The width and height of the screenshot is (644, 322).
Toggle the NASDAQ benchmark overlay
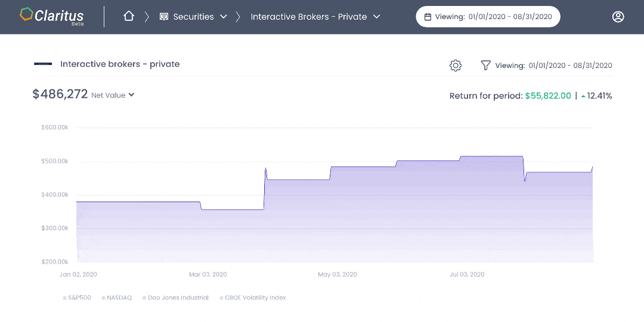117,298
